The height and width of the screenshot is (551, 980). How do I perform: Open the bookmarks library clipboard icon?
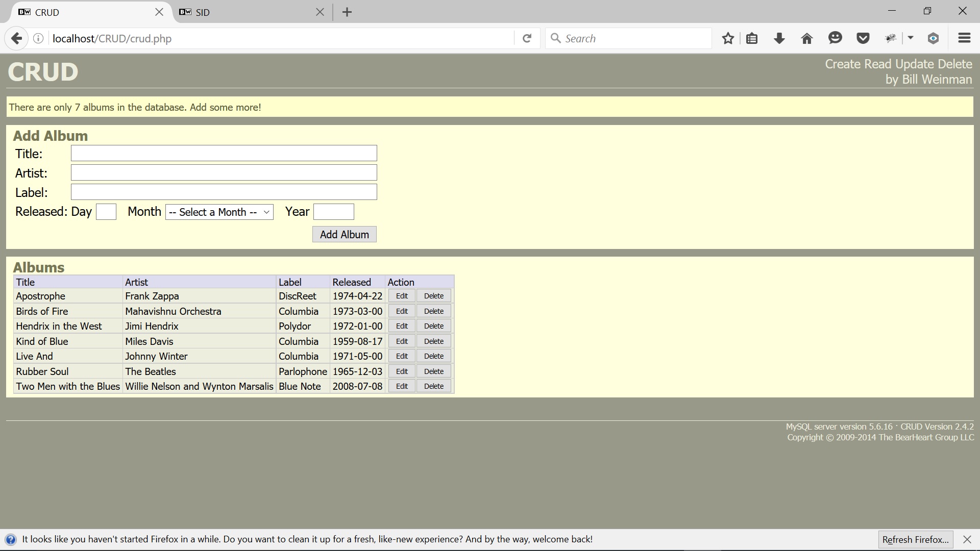[x=752, y=38]
